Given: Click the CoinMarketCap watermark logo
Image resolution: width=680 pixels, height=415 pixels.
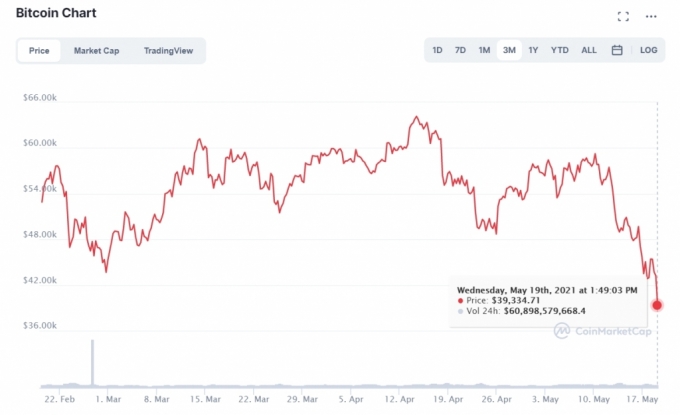Looking at the screenshot, I should (x=602, y=332).
